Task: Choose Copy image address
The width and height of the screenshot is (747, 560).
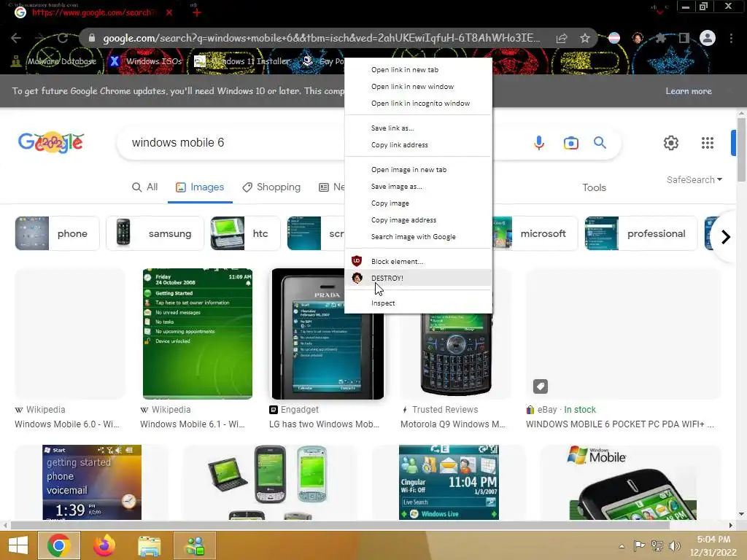Action: pyautogui.click(x=418, y=220)
